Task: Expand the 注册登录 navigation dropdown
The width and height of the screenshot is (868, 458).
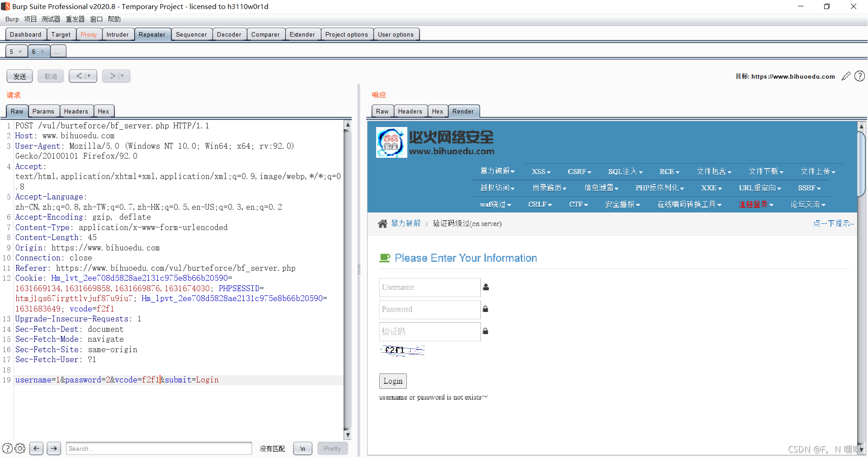Action: point(756,205)
